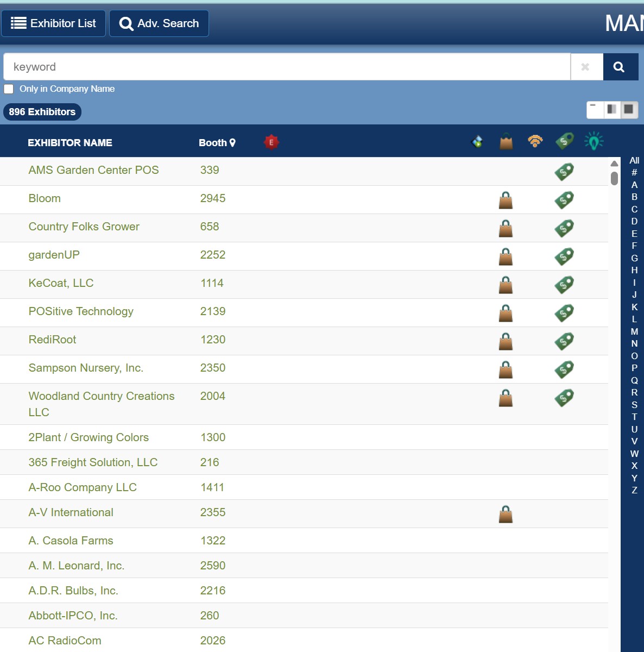Open 2Plant / Growing Colors listing
This screenshot has height=652, width=644.
(x=89, y=437)
